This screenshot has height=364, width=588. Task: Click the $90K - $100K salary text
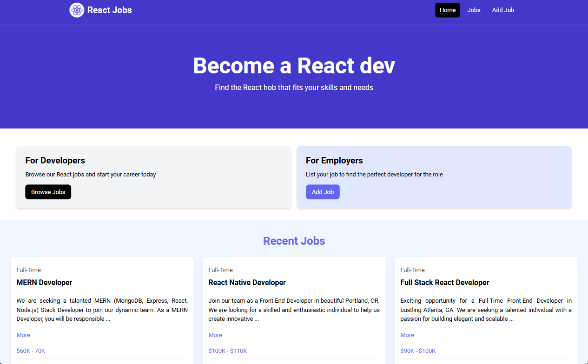point(418,351)
